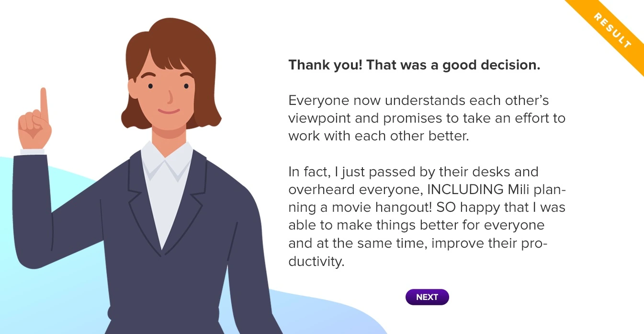
Task: Click the purple NEXT button
Action: 427,297
